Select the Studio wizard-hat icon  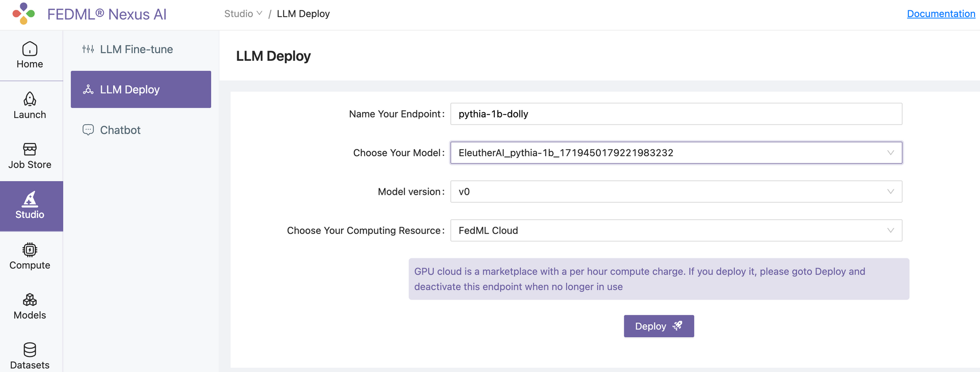click(30, 199)
